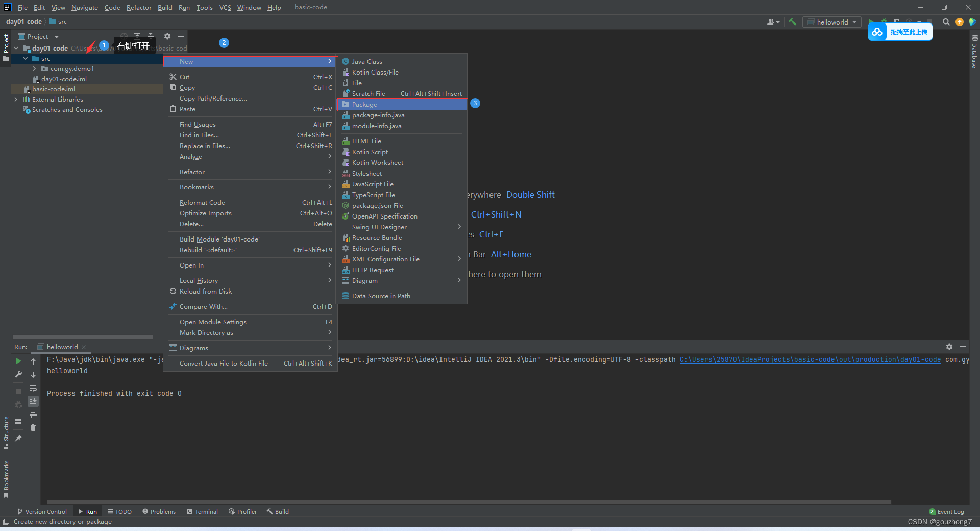
Task: Click the Down the Stack Trace arrow
Action: pyautogui.click(x=33, y=374)
